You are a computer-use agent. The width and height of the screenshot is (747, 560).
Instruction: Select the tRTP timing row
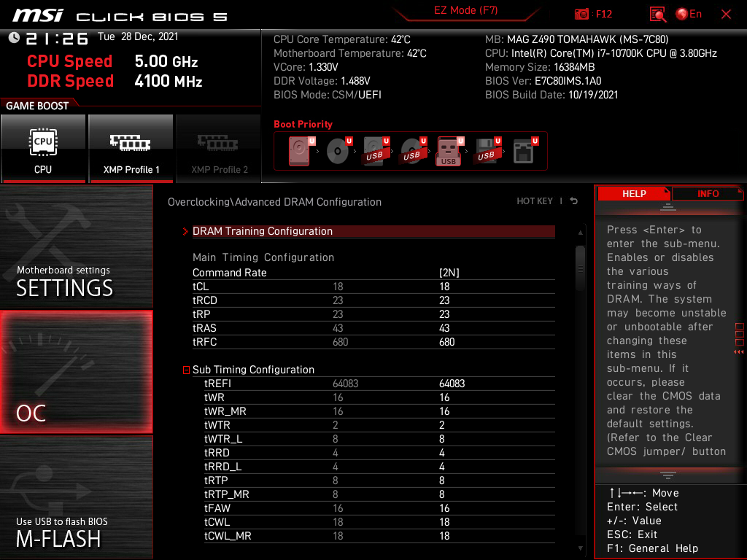pyautogui.click(x=379, y=481)
